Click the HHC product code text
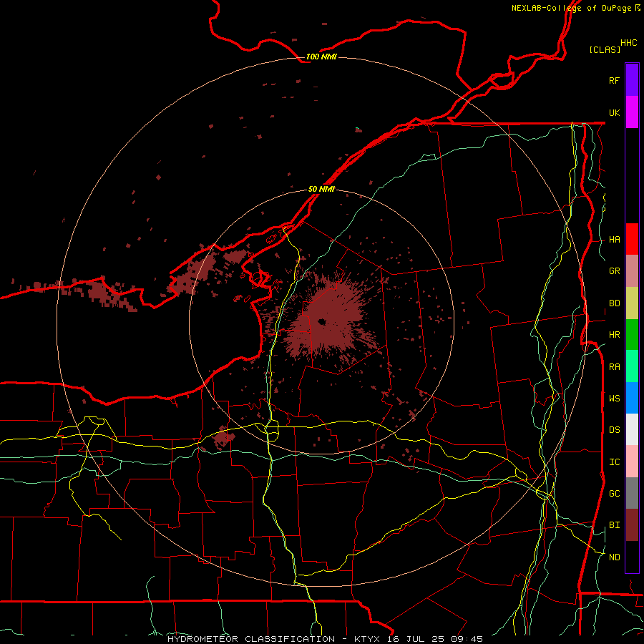 (x=629, y=43)
